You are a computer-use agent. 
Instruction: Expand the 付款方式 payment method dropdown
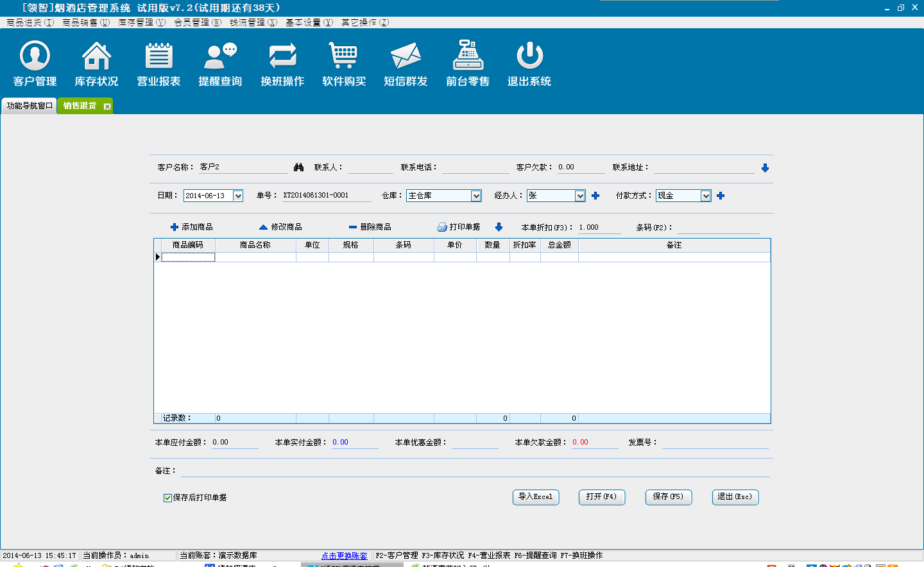[705, 196]
